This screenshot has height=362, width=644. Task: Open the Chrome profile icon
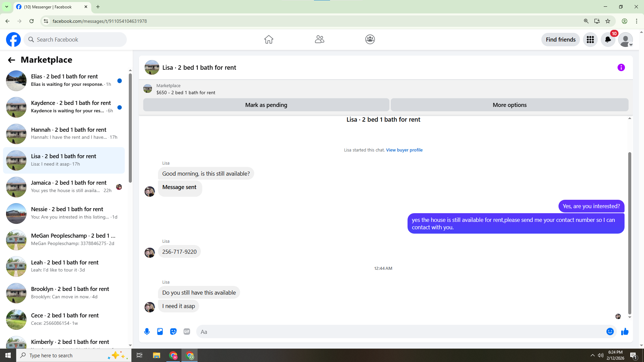[625, 21]
